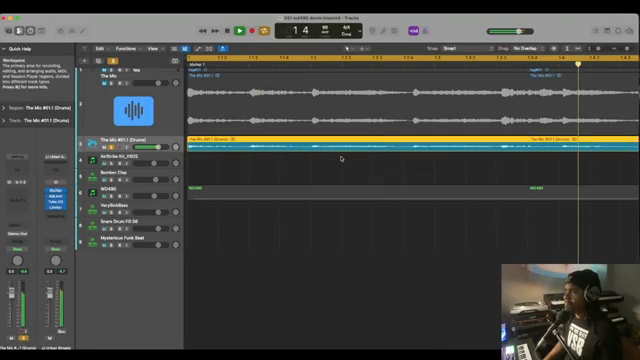Screen dimensions: 640x360
Task: Click the Multipr plugin slot in inspector
Action: coord(56,191)
